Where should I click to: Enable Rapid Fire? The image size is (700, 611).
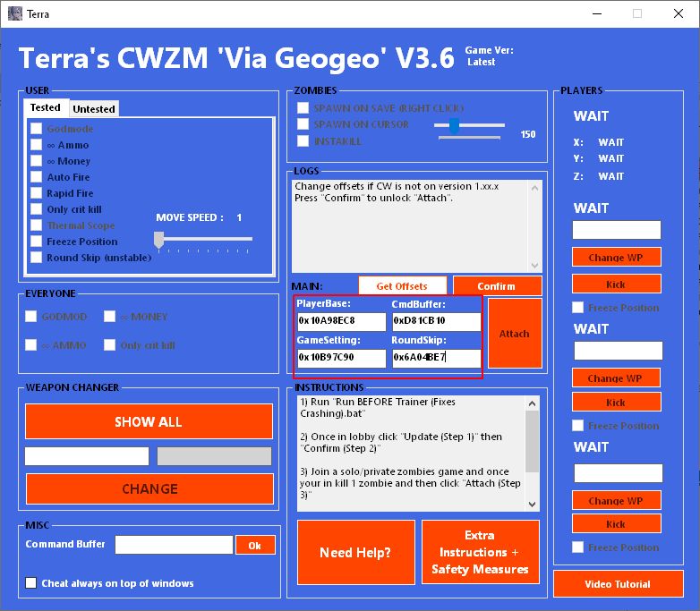coord(36,193)
